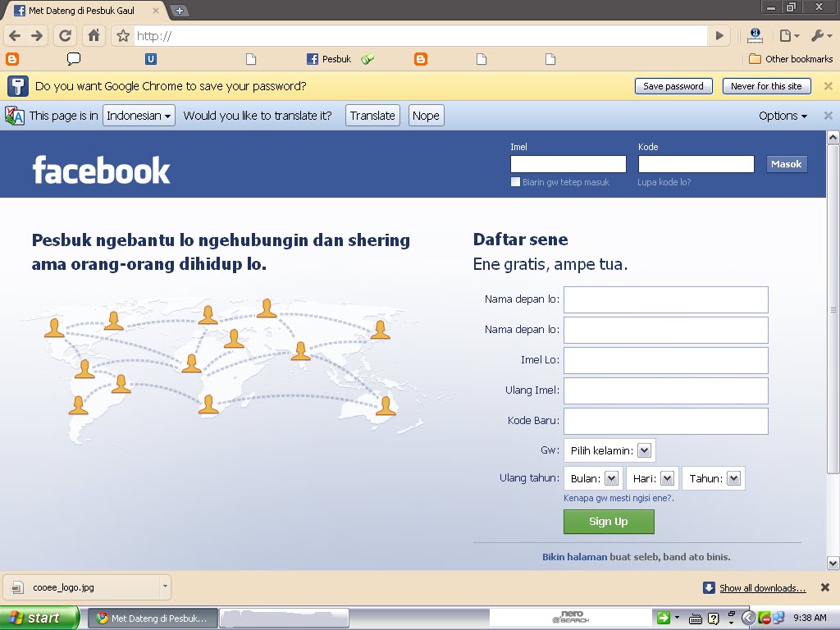Select the Met Dateng di Pesbuk taskbar item
Image resolution: width=840 pixels, height=630 pixels.
[152, 619]
